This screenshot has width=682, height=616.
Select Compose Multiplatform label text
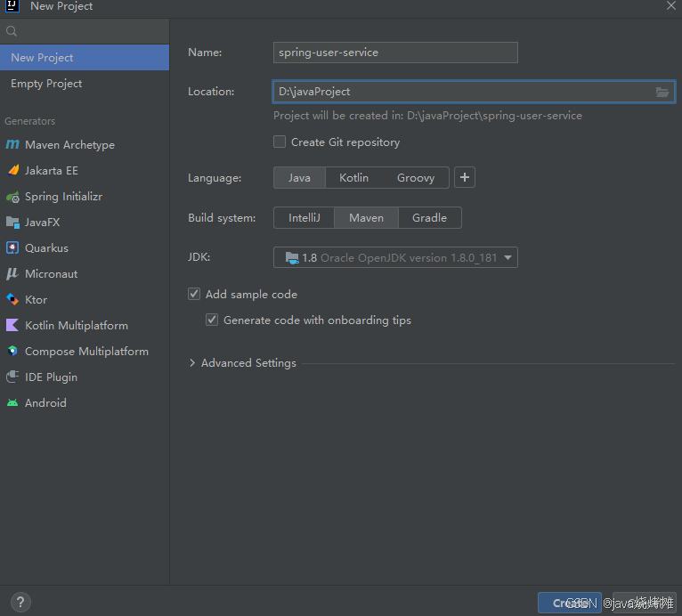(x=86, y=352)
